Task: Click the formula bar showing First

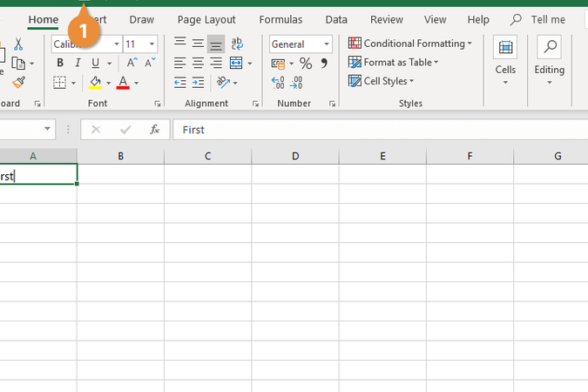Action: click(x=380, y=130)
